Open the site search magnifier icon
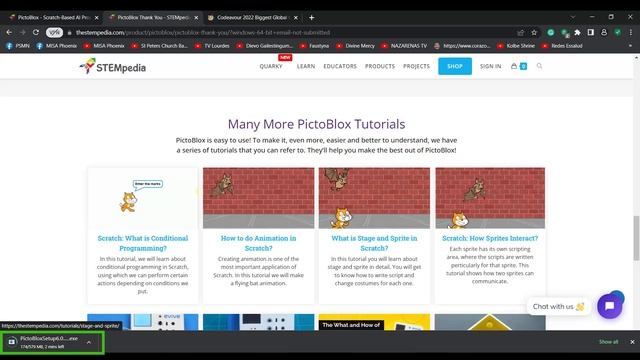 [x=539, y=66]
